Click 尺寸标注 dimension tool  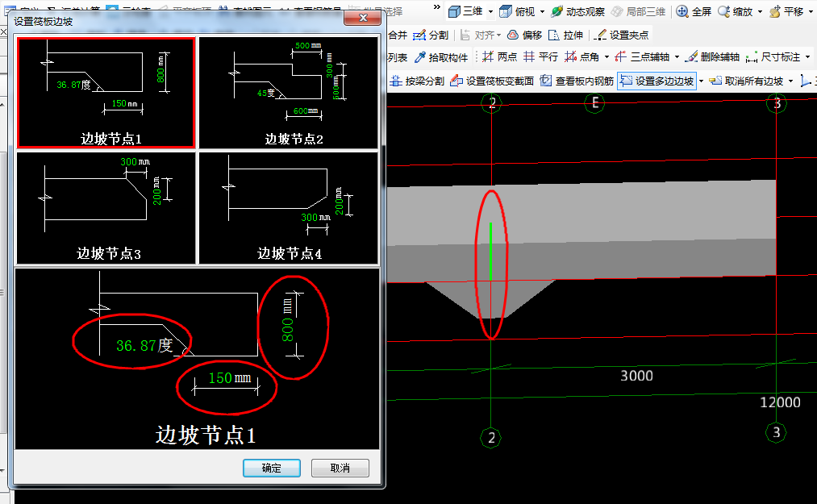click(x=773, y=56)
